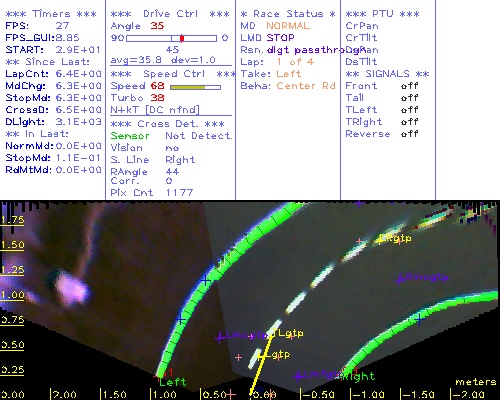Select the Timers panel header
The width and height of the screenshot is (500, 400).
[x=51, y=14]
